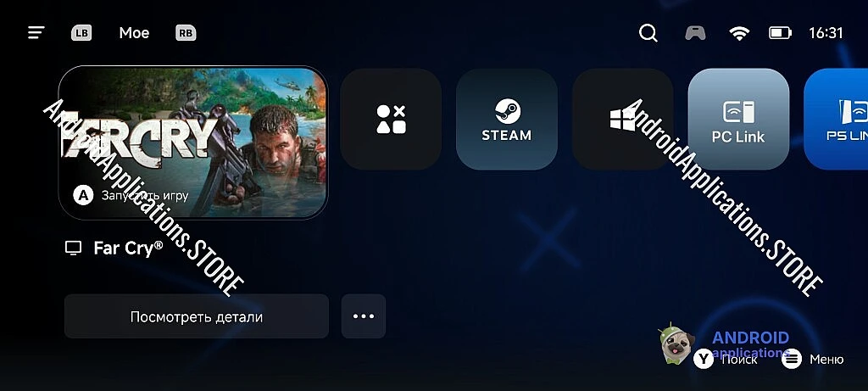The width and height of the screenshot is (868, 391).
Task: Click the battery indicator icon
Action: tap(781, 33)
